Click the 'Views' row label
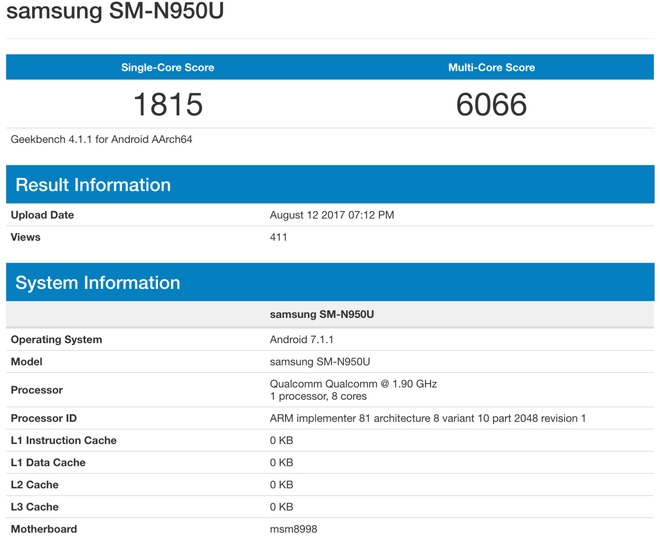The image size is (660, 538). [x=26, y=237]
